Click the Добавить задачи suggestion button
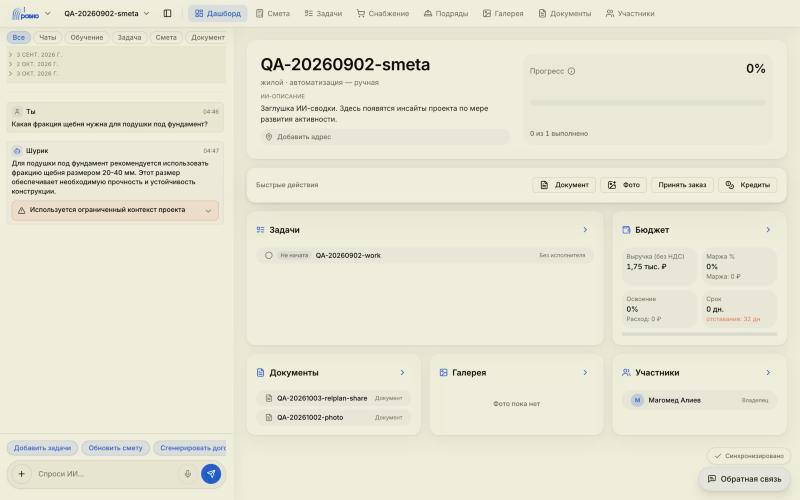 42,448
